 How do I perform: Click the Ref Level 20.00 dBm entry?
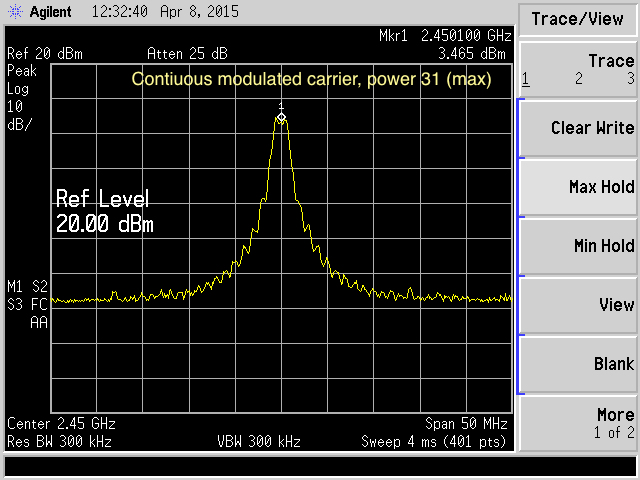pyautogui.click(x=104, y=211)
